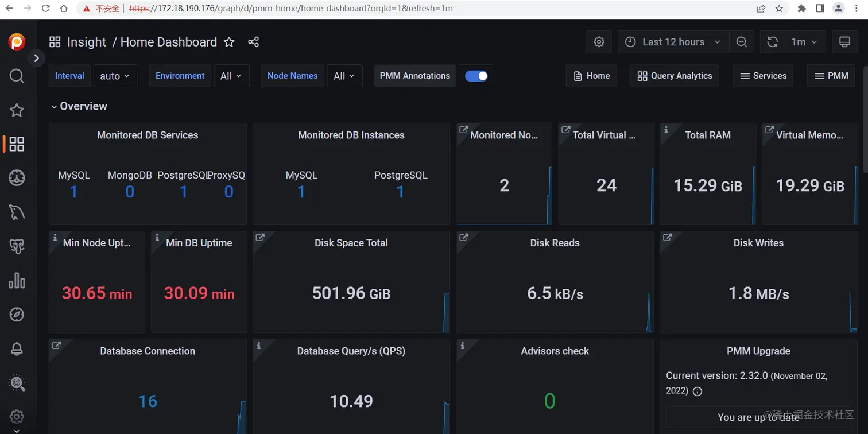This screenshot has width=868, height=434.
Task: Click the PMM version info icon
Action: click(x=697, y=392)
